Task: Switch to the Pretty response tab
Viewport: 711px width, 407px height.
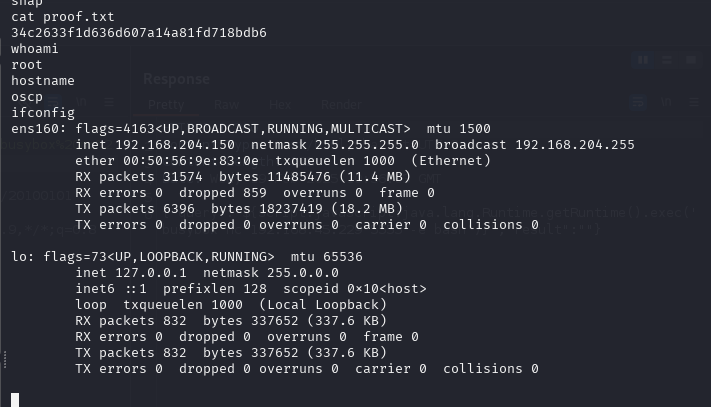Action: pos(166,105)
